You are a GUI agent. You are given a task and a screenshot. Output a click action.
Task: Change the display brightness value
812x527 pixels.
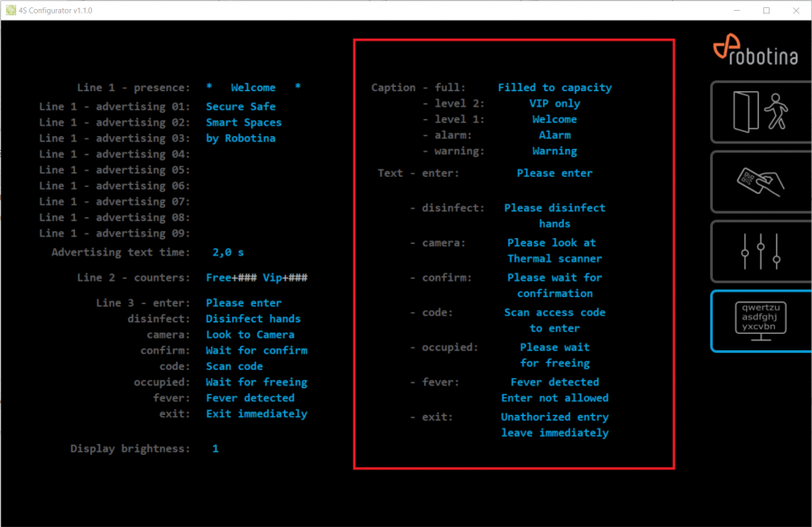tap(216, 448)
